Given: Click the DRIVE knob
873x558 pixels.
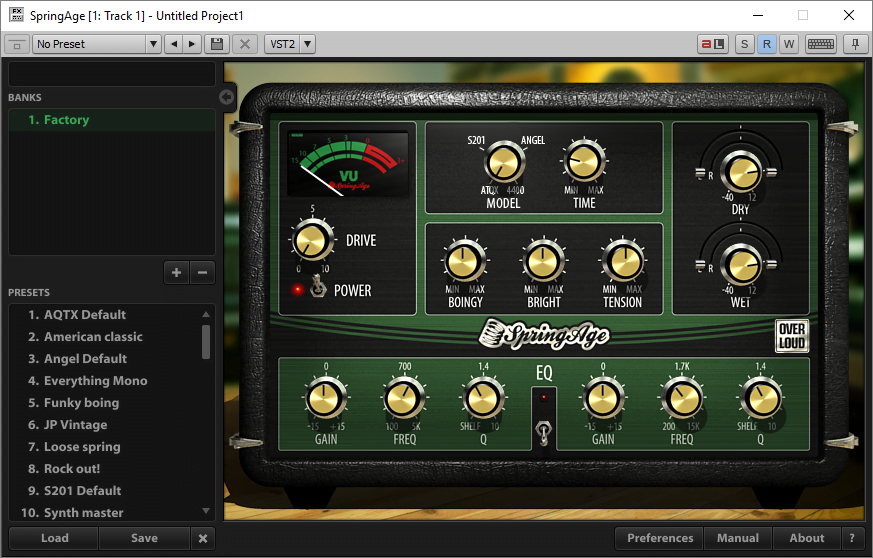Looking at the screenshot, I should click(311, 241).
